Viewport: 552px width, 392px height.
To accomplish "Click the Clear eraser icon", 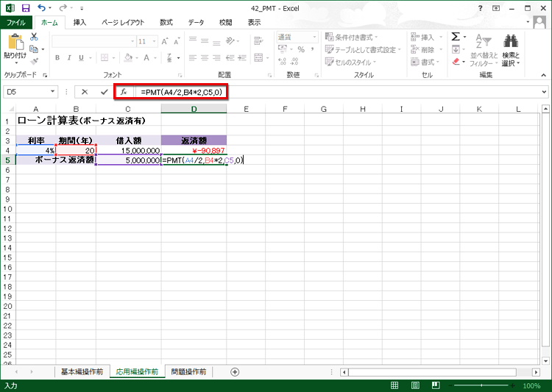I will pos(456,62).
